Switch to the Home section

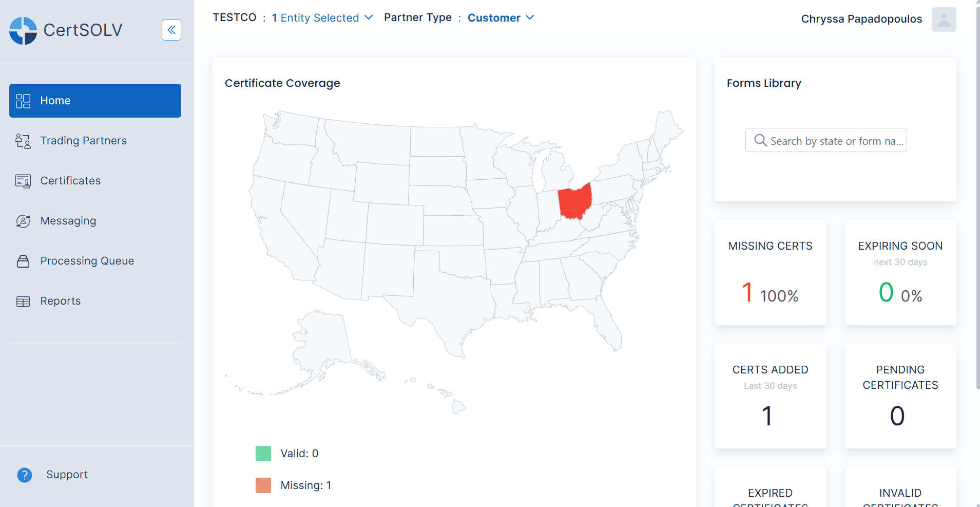tap(55, 100)
